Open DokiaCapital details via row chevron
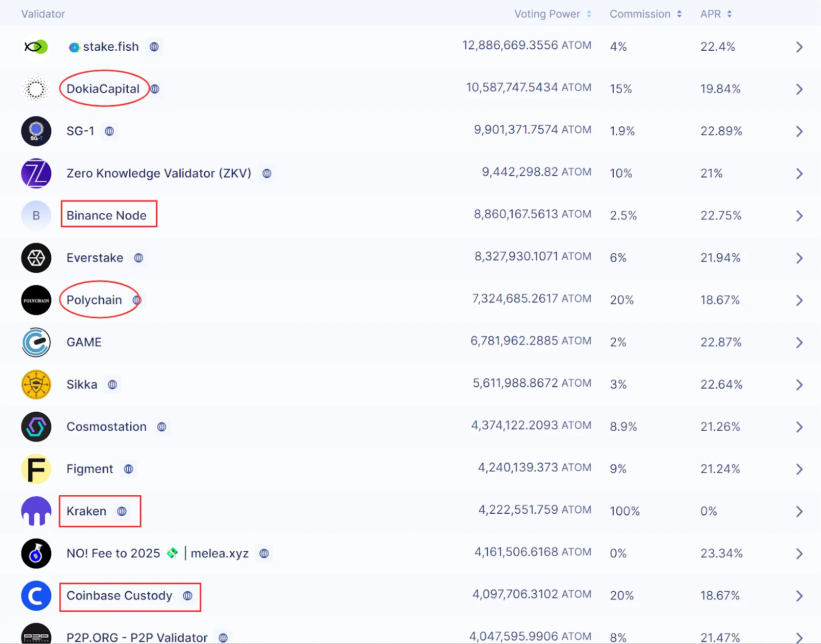The height and width of the screenshot is (644, 821). [799, 89]
